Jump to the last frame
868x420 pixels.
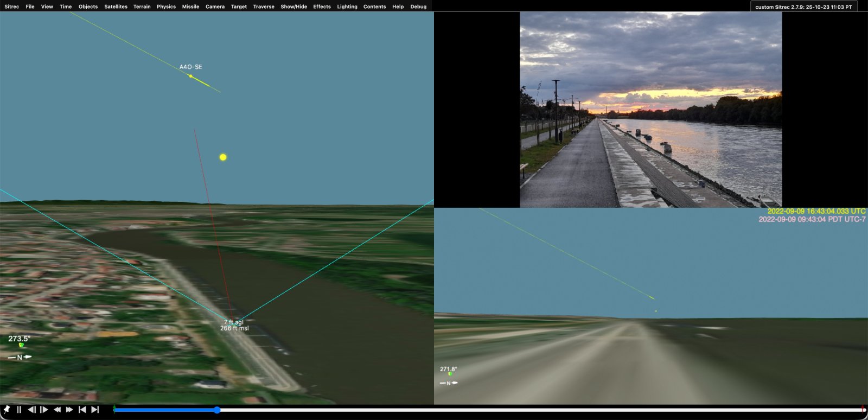pyautogui.click(x=95, y=410)
